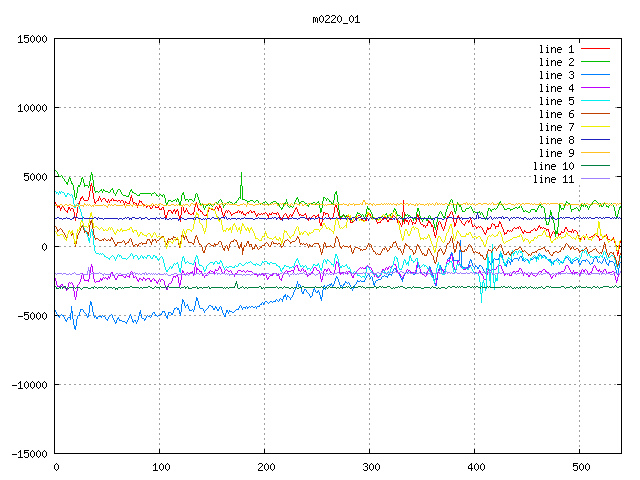Select the "line 4" legend entry text

pos(556,88)
